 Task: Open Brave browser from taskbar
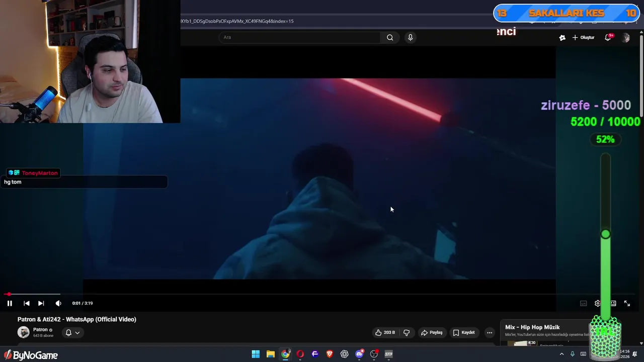click(x=330, y=354)
